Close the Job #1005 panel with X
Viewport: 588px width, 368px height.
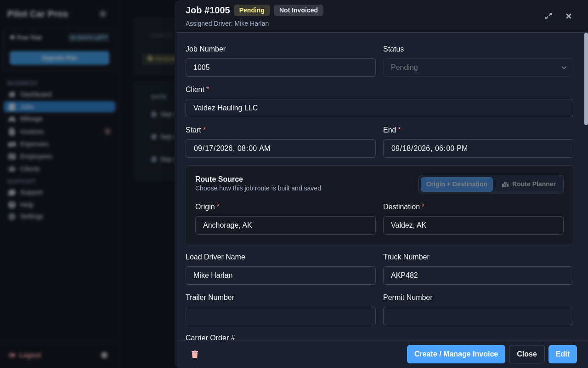click(x=569, y=16)
